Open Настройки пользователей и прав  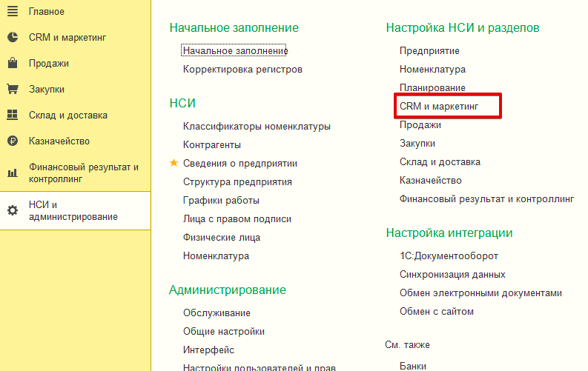point(259,367)
